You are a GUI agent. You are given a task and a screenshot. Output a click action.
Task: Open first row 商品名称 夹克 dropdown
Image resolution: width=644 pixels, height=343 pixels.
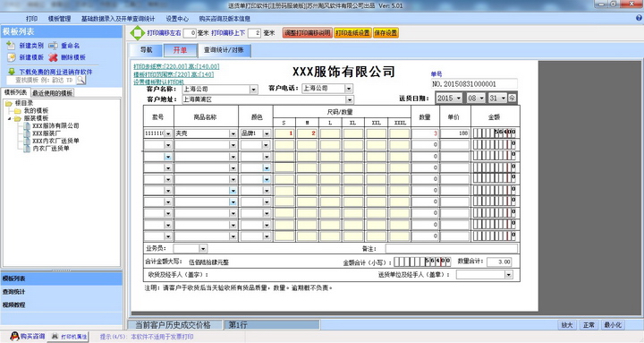click(x=233, y=133)
